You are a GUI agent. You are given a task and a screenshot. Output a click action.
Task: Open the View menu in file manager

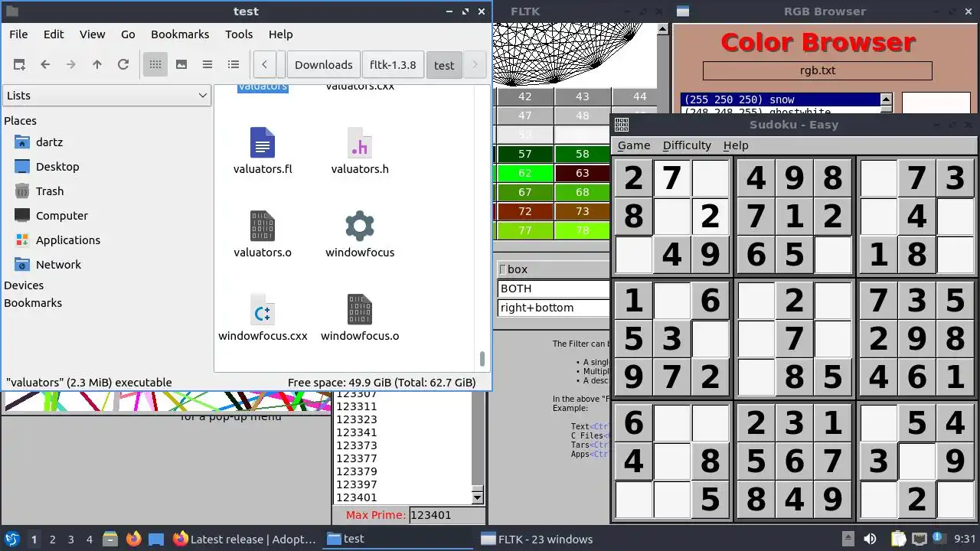coord(92,34)
